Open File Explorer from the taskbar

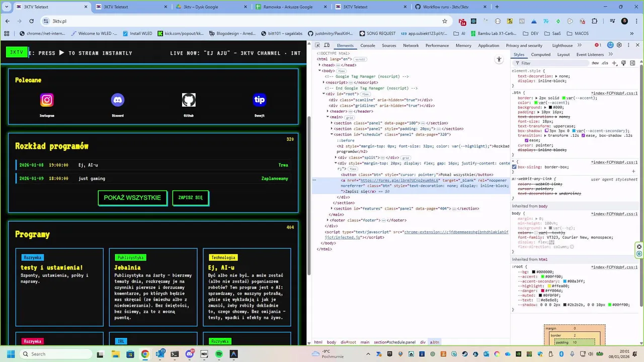[x=115, y=354]
